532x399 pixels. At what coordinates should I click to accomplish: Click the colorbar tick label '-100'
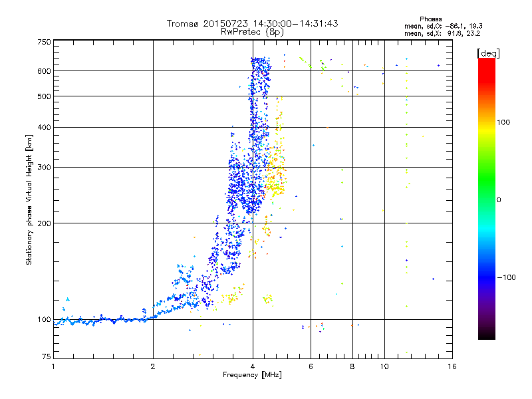click(x=506, y=277)
